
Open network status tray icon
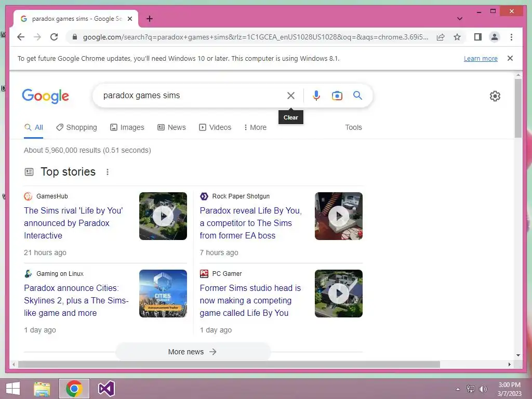pyautogui.click(x=471, y=389)
